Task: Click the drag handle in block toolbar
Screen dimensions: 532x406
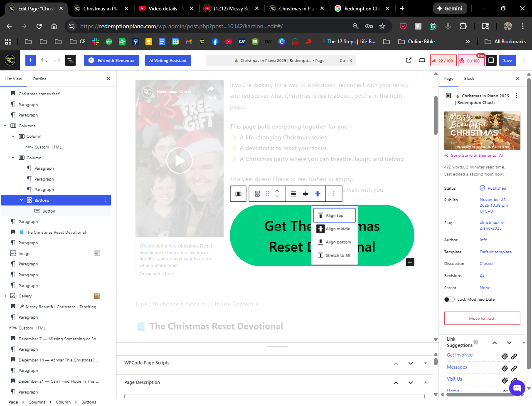Action: (267, 194)
